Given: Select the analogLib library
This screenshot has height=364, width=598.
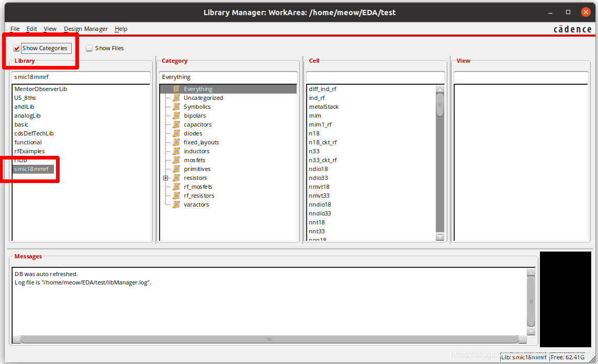Looking at the screenshot, I should click(27, 116).
